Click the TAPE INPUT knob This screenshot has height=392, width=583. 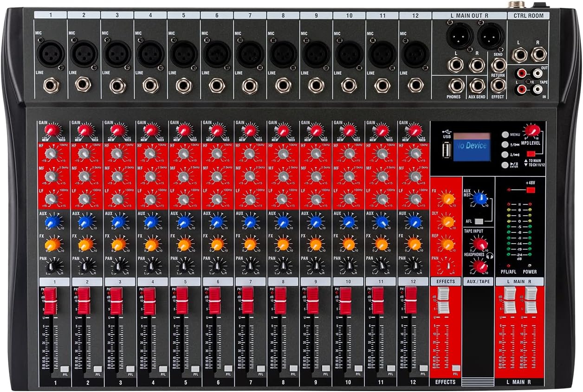479,244
